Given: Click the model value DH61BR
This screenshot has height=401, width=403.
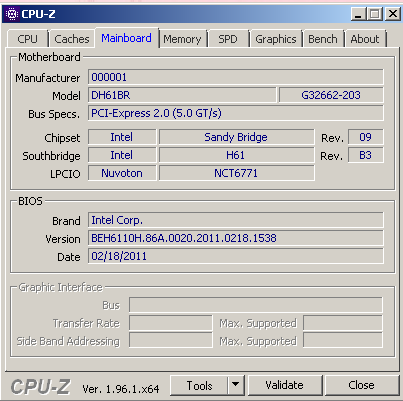Looking at the screenshot, I should tap(182, 95).
